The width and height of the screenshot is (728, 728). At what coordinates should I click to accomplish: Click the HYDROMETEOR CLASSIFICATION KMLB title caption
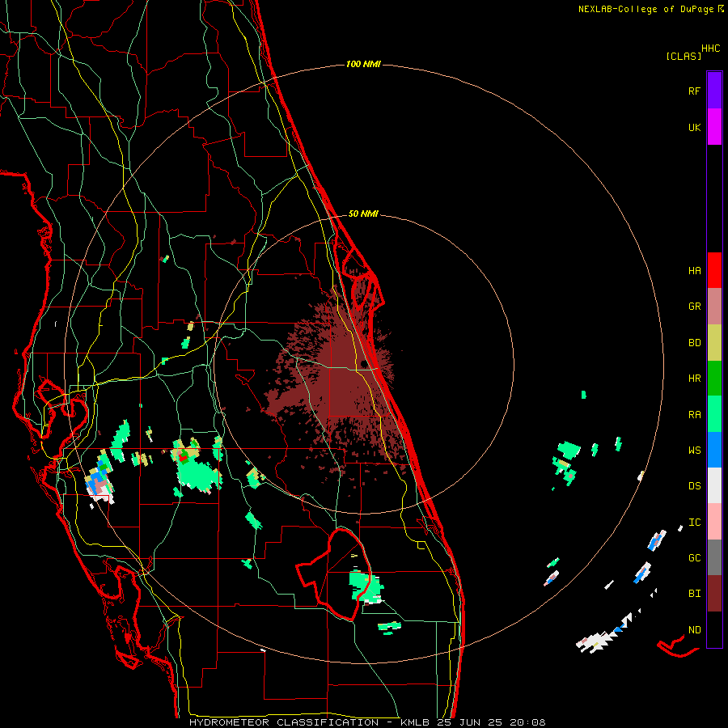[367, 722]
